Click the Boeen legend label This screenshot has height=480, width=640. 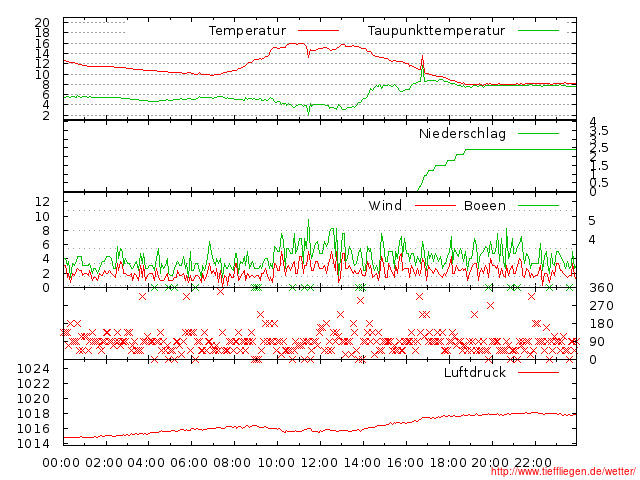[x=484, y=205]
